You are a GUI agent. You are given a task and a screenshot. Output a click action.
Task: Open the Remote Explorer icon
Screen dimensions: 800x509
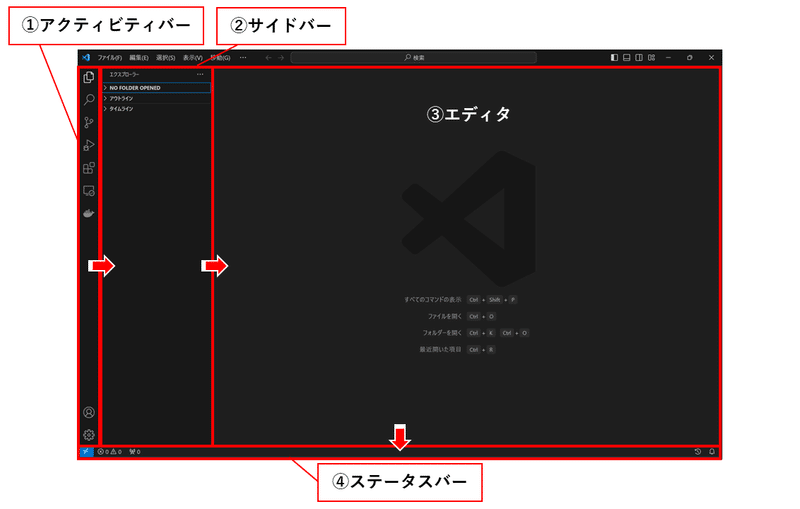point(89,191)
